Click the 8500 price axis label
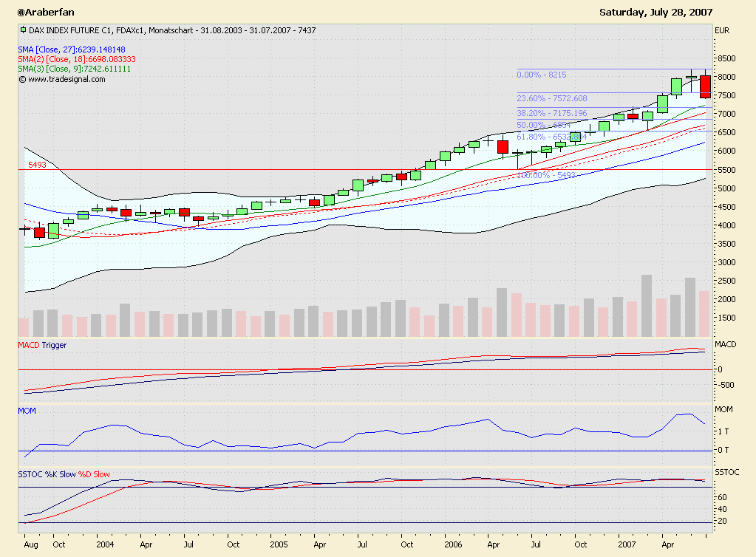Viewport: 756px width, 557px height. (x=726, y=59)
